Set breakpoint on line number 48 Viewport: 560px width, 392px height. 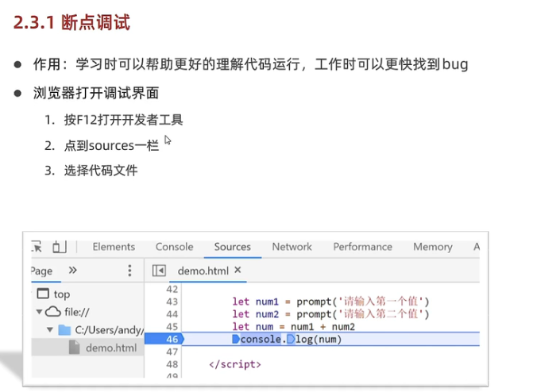(172, 364)
